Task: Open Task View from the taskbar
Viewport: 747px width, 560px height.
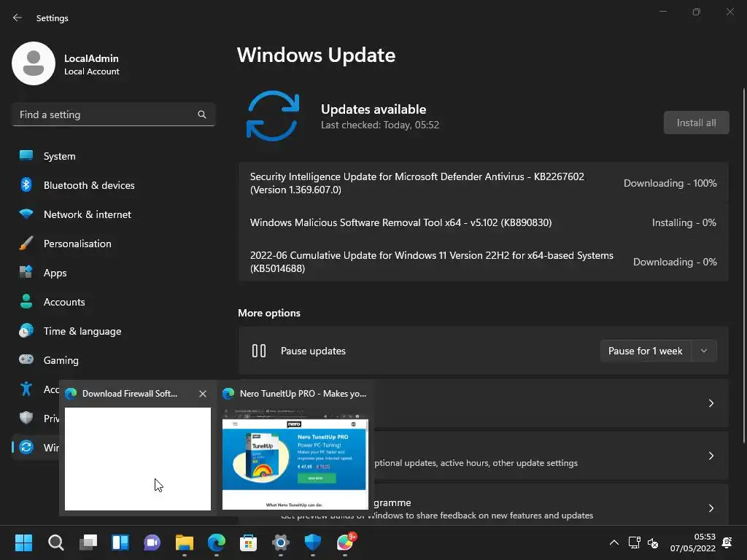Action: coord(88,542)
